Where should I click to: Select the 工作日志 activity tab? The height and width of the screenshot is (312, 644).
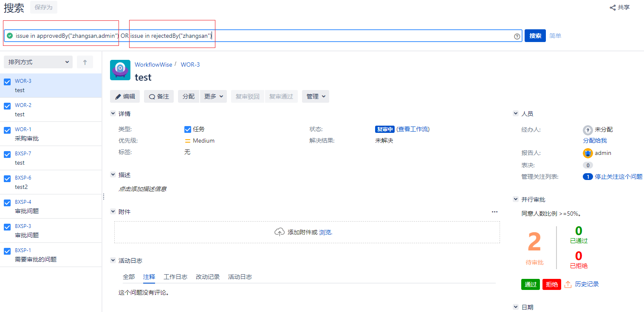point(175,277)
